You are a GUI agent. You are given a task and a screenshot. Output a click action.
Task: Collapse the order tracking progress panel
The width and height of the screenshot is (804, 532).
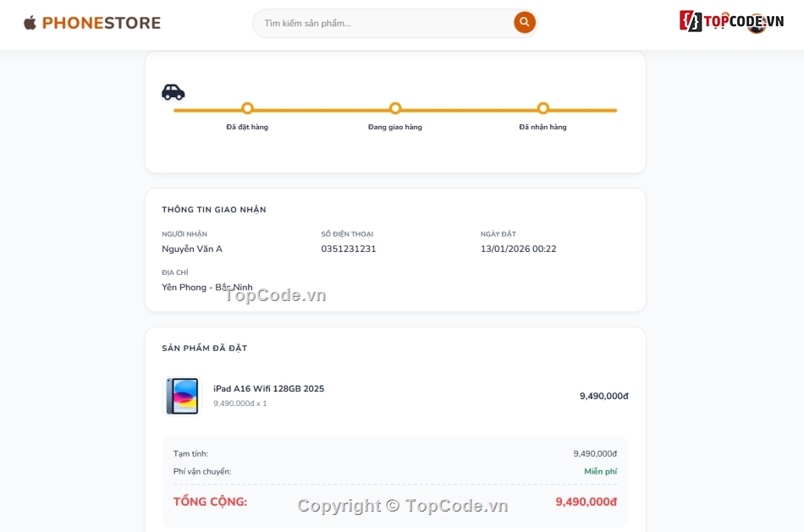394,111
